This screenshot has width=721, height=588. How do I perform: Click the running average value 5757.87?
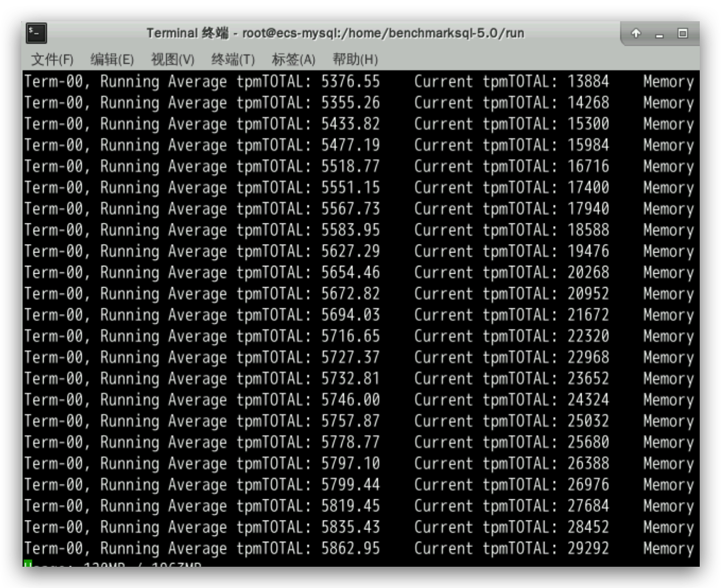[x=350, y=421]
